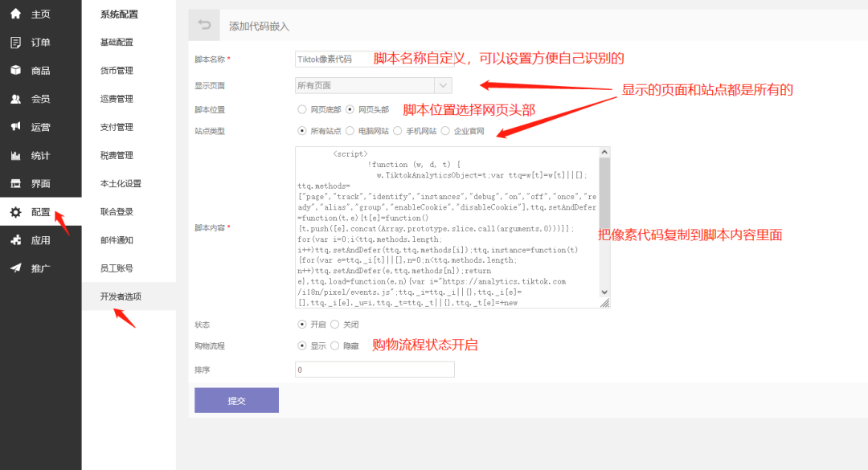The height and width of the screenshot is (470, 868).
Task: Click the orders icon beside 订单
Action: click(x=15, y=42)
